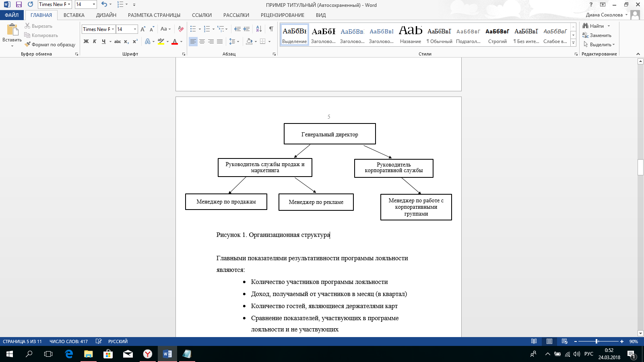
Task: Toggle italic formatting (К)
Action: (x=95, y=41)
